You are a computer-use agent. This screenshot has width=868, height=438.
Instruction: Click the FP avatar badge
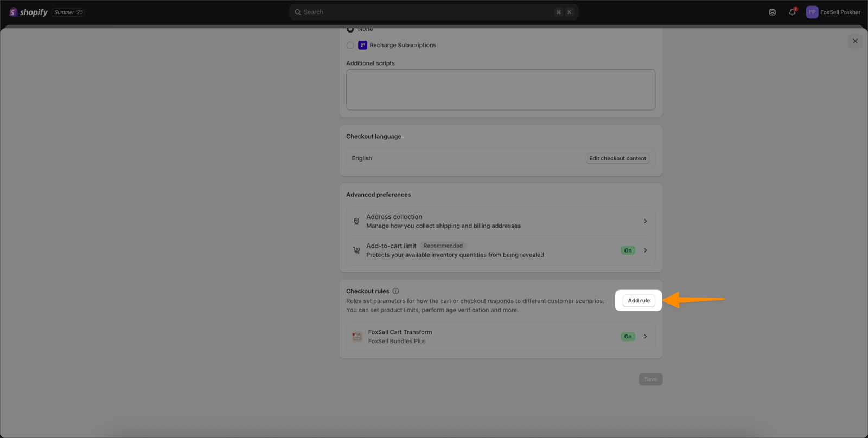coord(812,12)
